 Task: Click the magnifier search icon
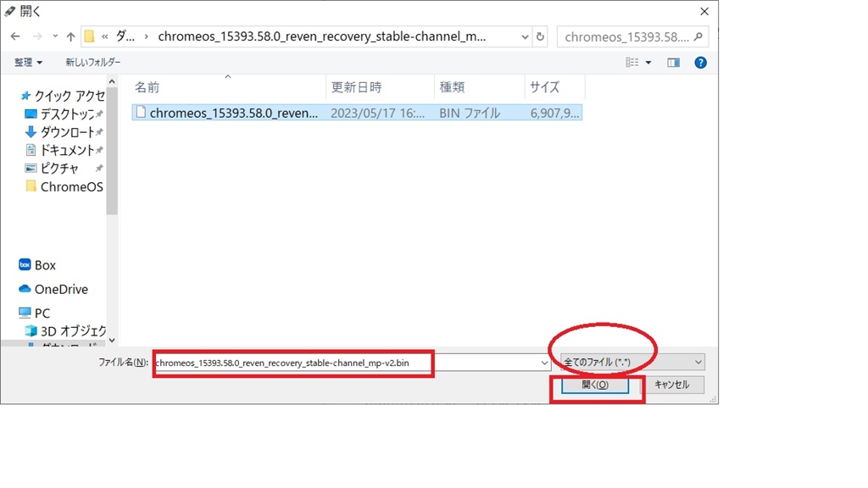(x=698, y=37)
